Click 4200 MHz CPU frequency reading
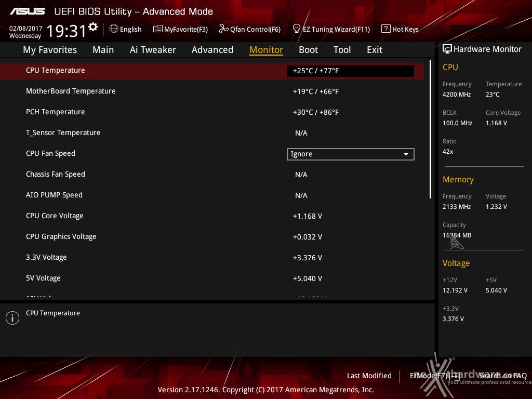532x399 pixels. 457,95
